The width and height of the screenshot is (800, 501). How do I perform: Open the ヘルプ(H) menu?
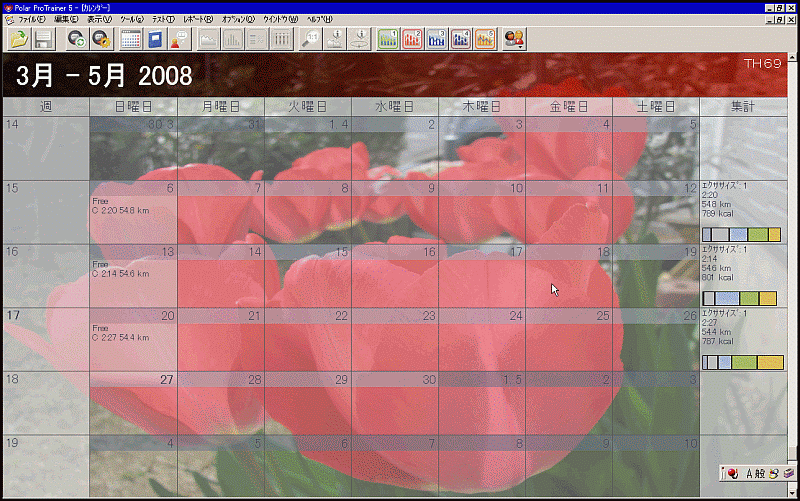click(x=319, y=19)
